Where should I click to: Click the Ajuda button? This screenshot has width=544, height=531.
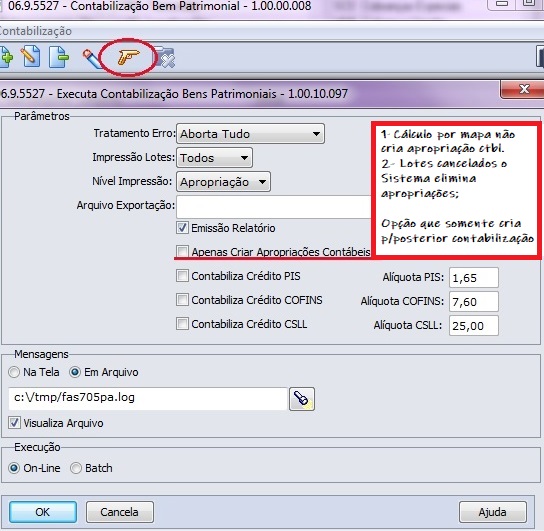tap(493, 512)
